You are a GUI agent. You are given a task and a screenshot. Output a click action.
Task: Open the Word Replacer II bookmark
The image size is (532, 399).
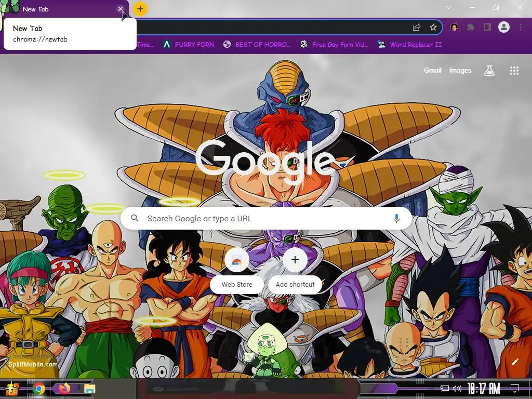coord(409,45)
